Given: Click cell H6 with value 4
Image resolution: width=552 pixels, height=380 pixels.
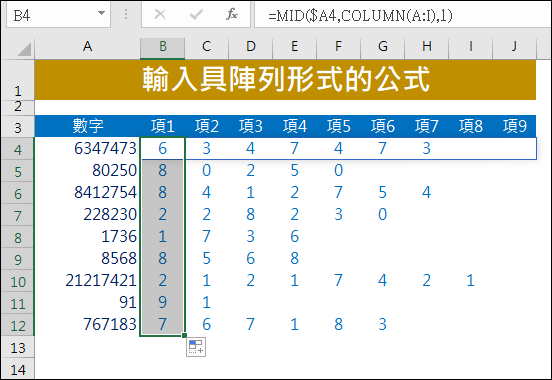Looking at the screenshot, I should tap(426, 192).
